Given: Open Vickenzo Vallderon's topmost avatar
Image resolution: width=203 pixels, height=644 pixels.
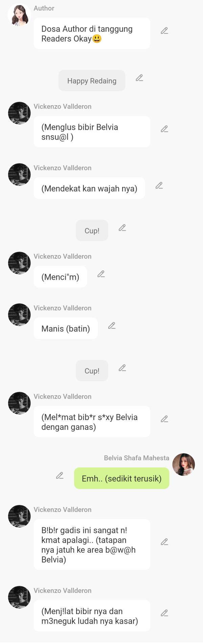Looking at the screenshot, I should [x=19, y=113].
